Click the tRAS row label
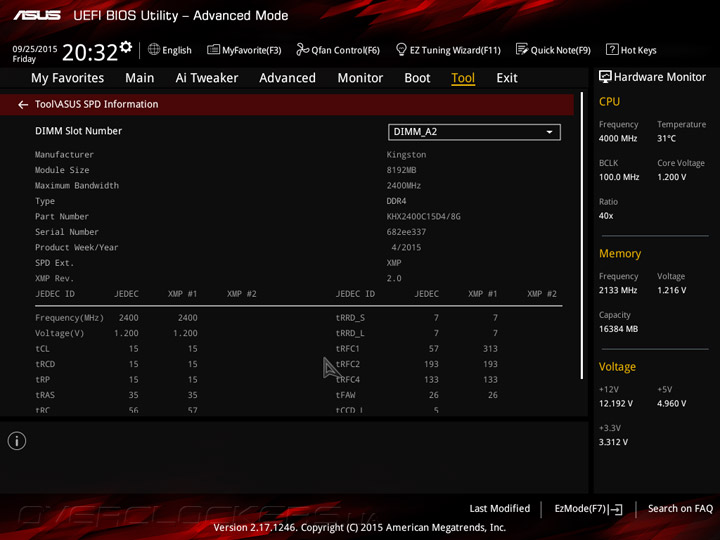 coord(45,395)
